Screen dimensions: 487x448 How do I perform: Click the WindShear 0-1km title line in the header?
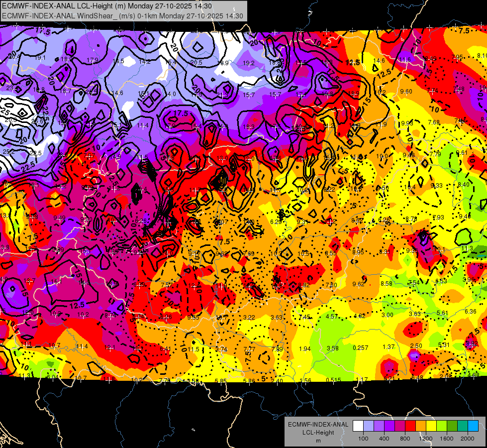(x=122, y=16)
